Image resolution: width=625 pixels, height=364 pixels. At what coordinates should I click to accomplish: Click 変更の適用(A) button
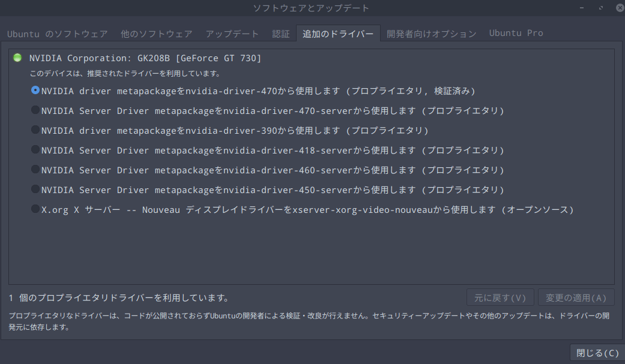point(576,297)
